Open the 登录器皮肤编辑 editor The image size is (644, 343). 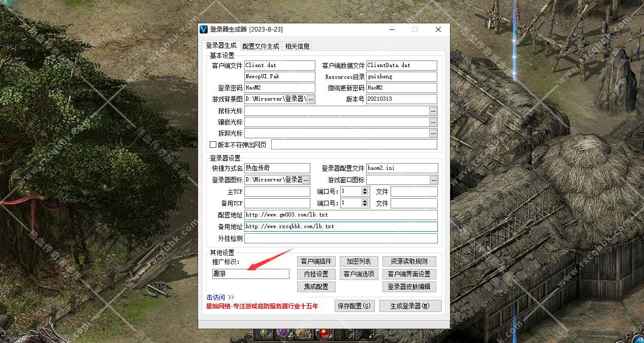point(409,287)
